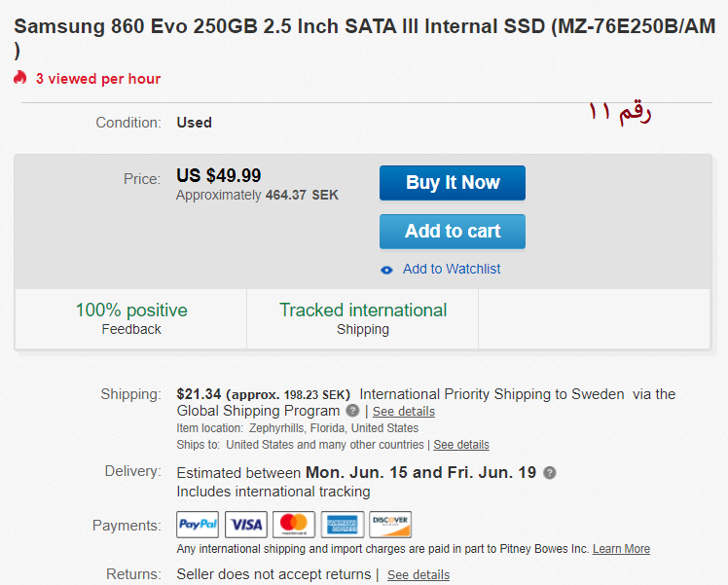Screen dimensions: 728x585
Task: Open See details link for shipping program
Action: pos(404,412)
